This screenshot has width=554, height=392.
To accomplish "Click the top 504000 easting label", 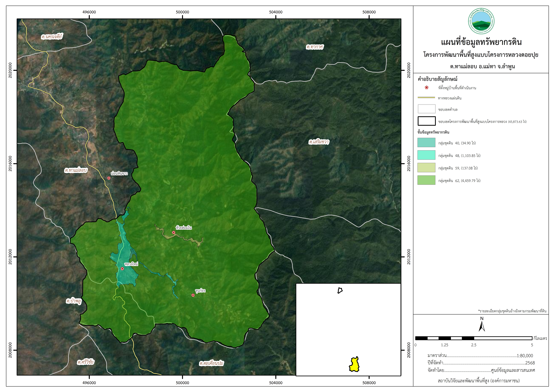I will [276, 12].
